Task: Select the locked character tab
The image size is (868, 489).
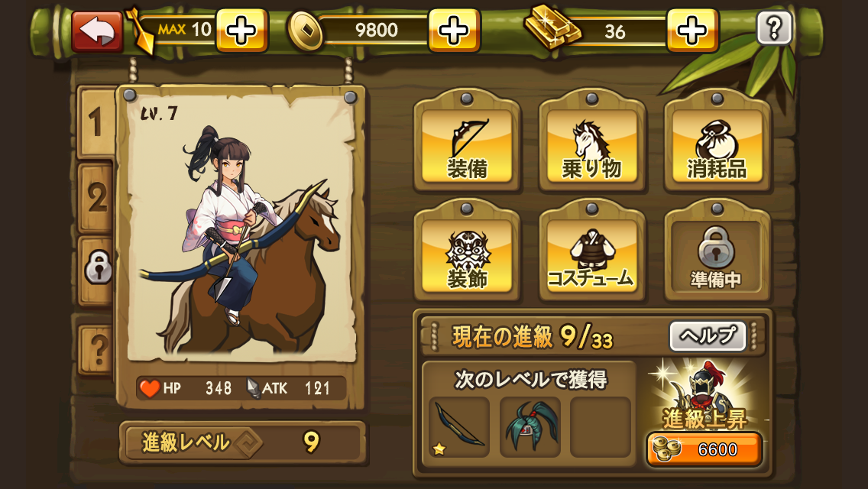Action: click(98, 270)
